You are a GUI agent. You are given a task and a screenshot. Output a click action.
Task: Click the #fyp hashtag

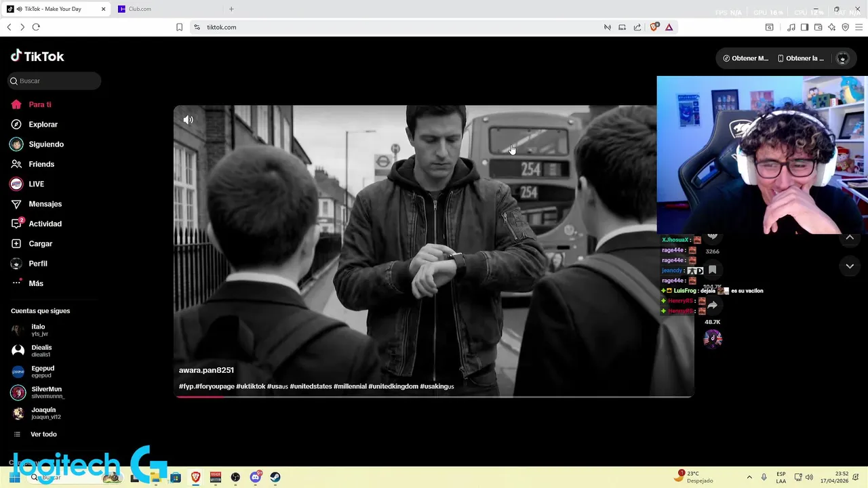click(x=186, y=386)
